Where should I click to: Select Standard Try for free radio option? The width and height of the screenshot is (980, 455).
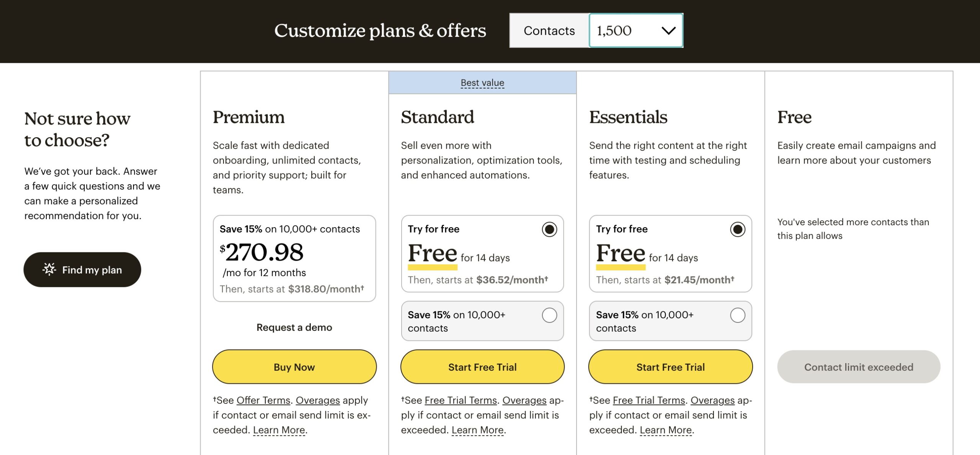pyautogui.click(x=549, y=229)
